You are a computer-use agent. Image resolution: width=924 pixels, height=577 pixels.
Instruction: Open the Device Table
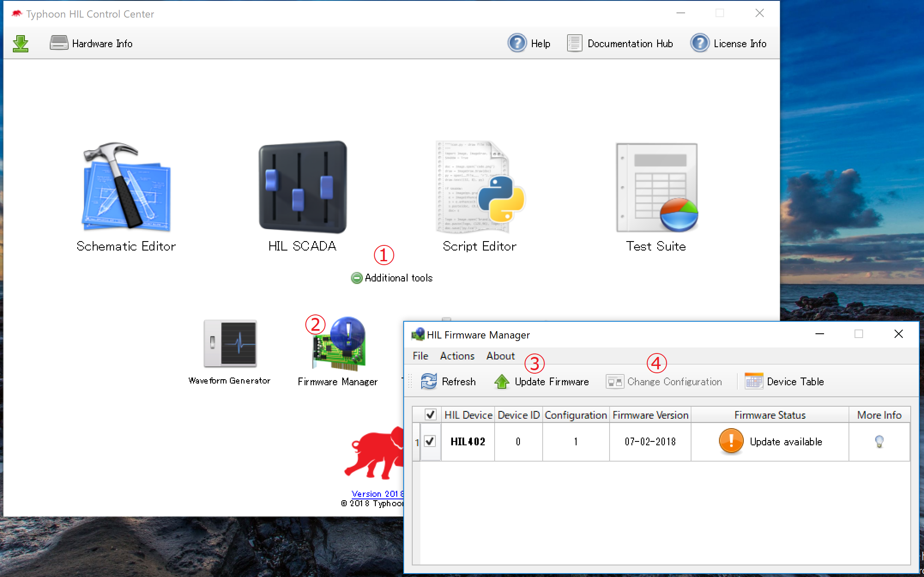pos(785,381)
